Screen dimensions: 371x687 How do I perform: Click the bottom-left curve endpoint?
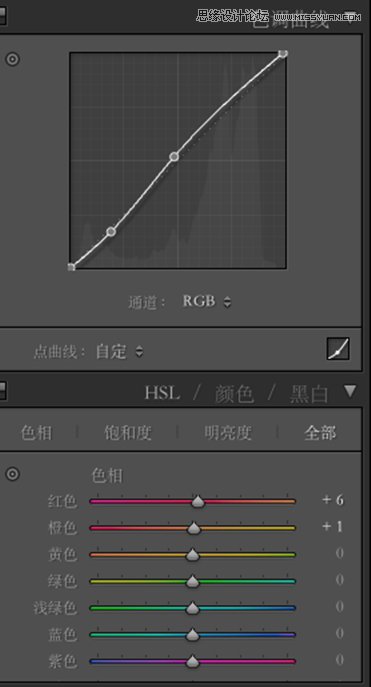click(71, 267)
